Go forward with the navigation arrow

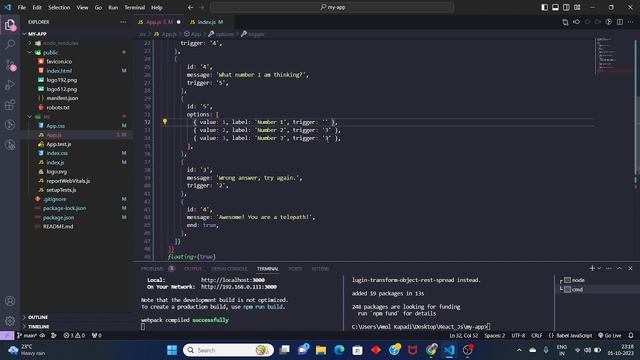pos(202,7)
